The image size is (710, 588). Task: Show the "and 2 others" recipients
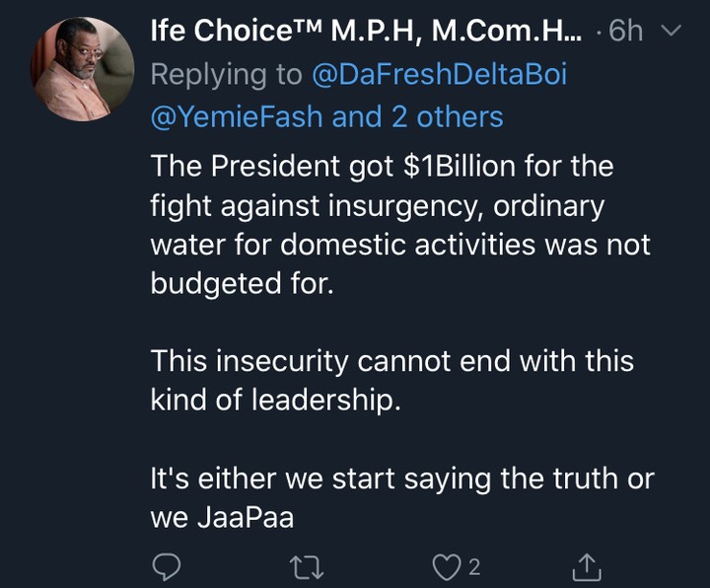coord(417,116)
